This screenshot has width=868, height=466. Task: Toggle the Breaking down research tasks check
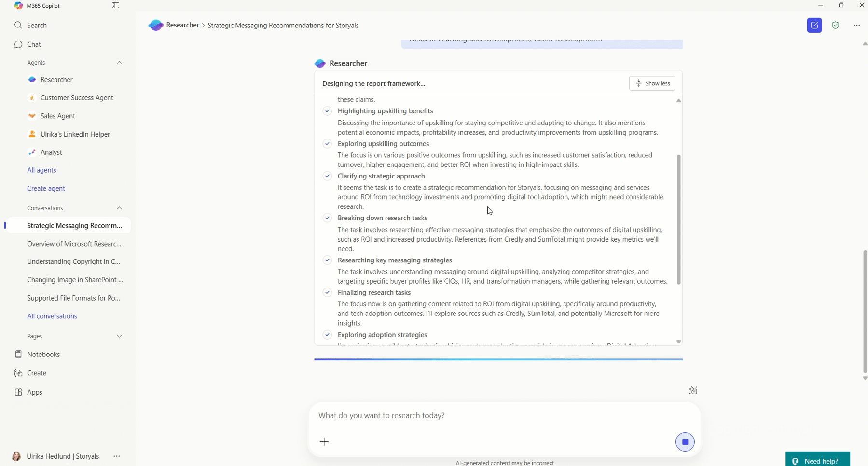[327, 218]
